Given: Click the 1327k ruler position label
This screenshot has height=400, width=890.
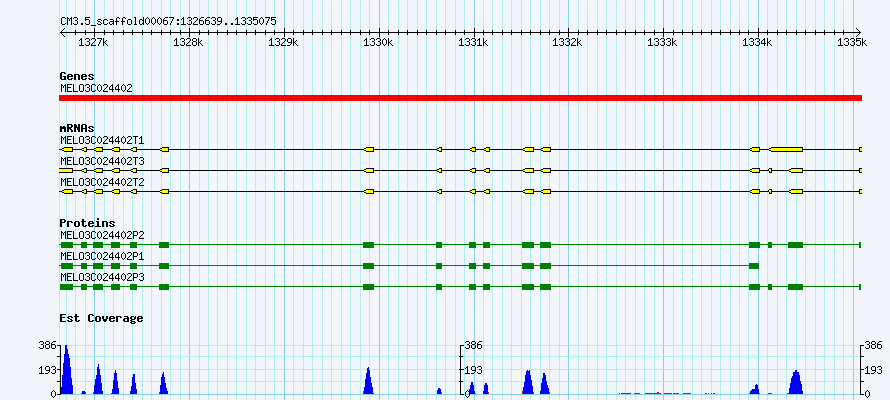Looking at the screenshot, I should [x=93, y=42].
